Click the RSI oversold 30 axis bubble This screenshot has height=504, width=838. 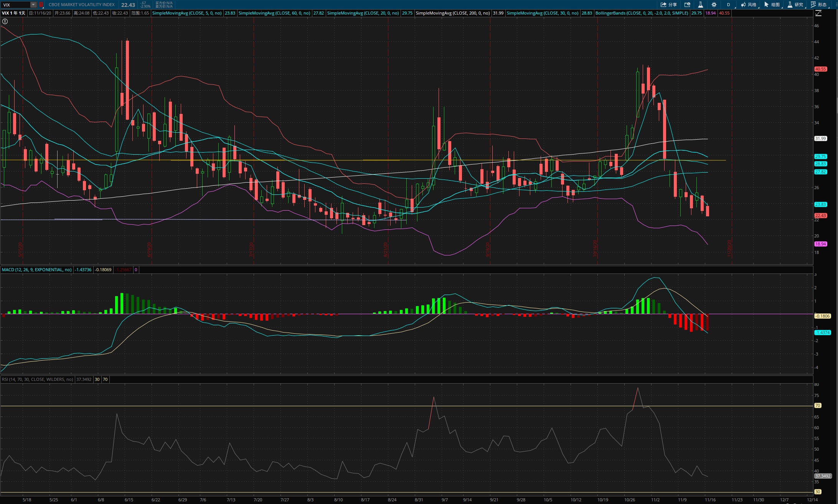[818, 492]
